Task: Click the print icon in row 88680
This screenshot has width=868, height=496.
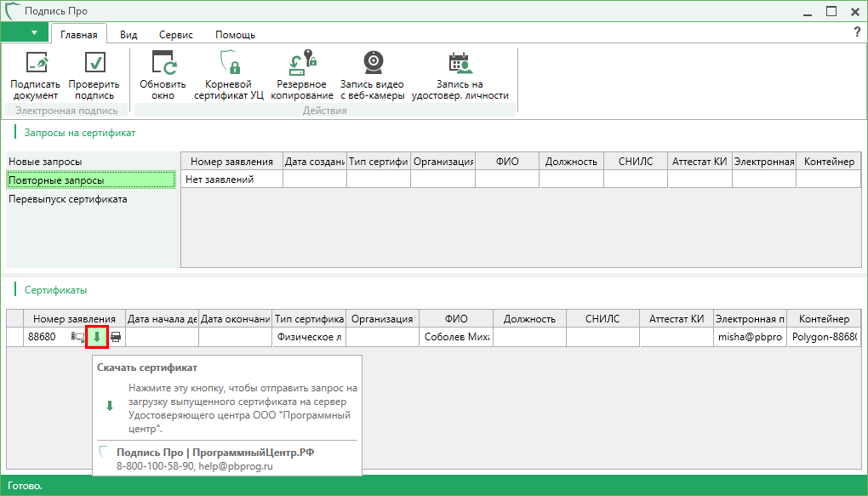Action: (x=116, y=337)
